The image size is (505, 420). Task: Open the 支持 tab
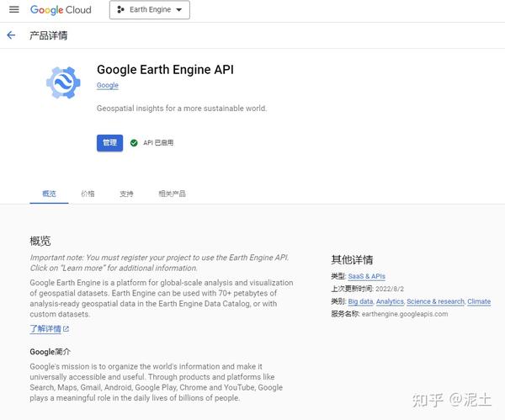click(126, 194)
